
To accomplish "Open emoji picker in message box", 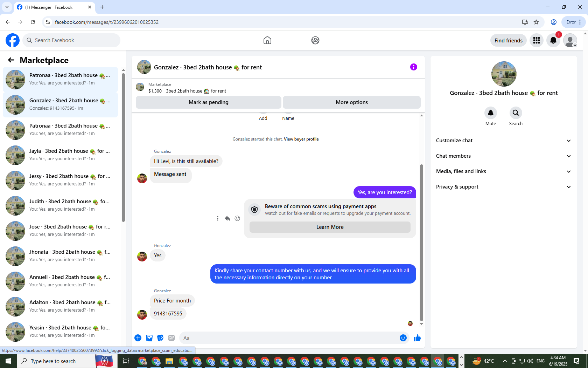I will (403, 338).
